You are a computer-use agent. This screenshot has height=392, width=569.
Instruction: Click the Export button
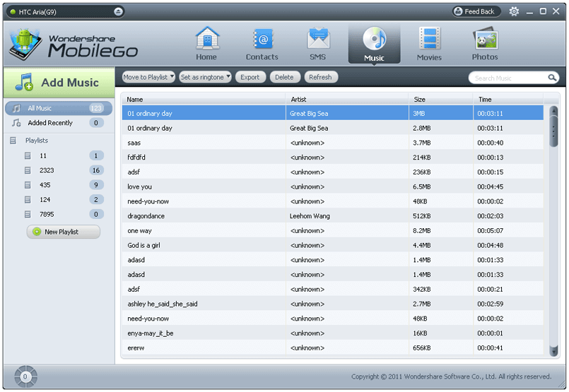[x=250, y=77]
